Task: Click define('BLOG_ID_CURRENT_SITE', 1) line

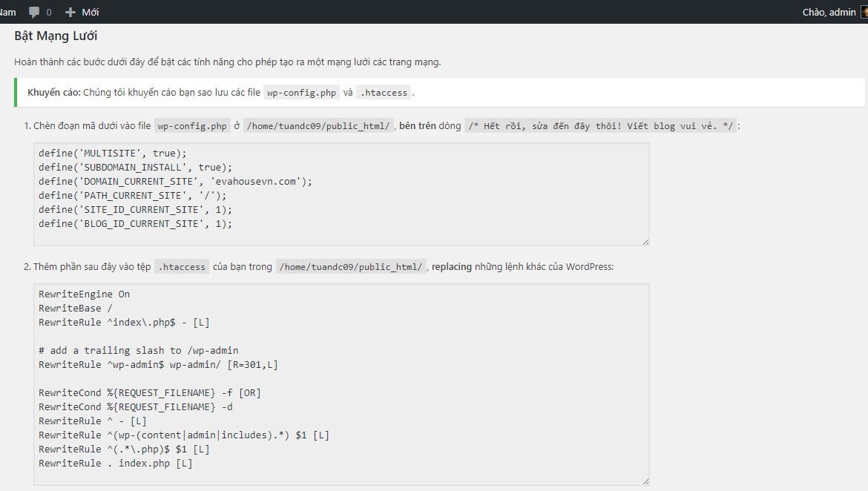Action: (x=135, y=224)
